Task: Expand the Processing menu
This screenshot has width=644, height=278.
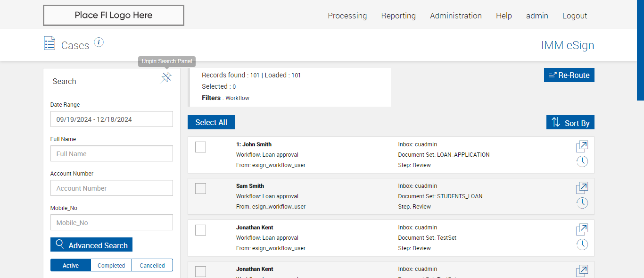Action: (347, 16)
